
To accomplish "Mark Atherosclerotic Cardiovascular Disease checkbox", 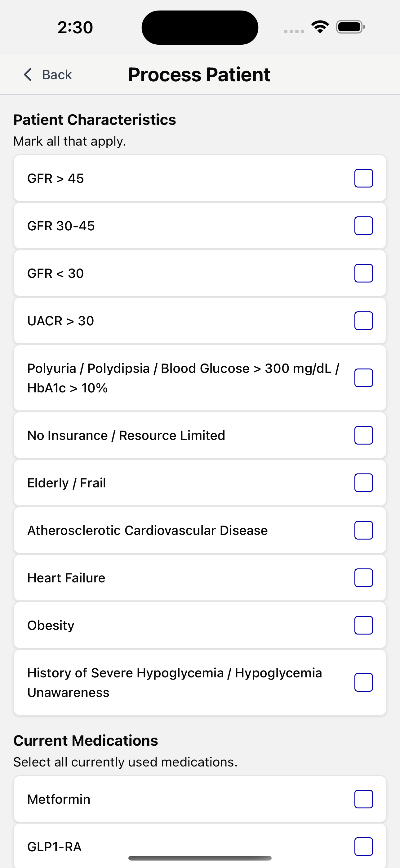I will (364, 530).
